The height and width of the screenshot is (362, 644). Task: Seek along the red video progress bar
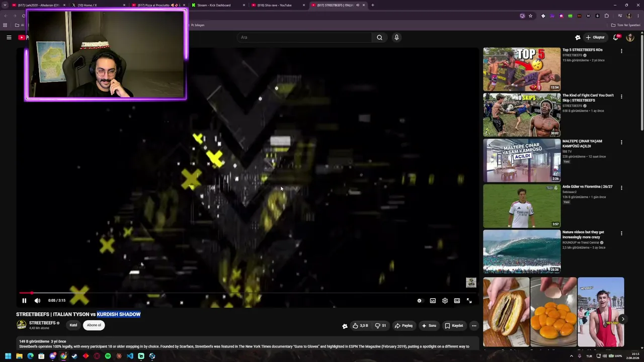(247, 293)
